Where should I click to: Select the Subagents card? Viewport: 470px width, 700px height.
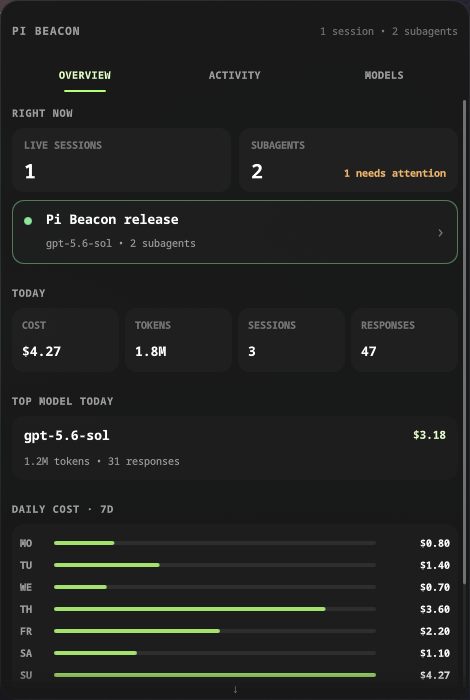[x=349, y=160]
